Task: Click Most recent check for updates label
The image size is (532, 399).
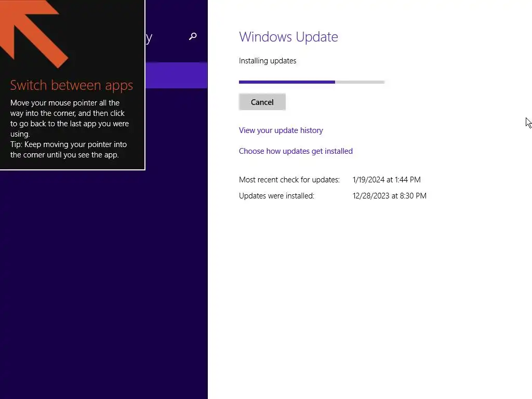Action: click(x=289, y=180)
